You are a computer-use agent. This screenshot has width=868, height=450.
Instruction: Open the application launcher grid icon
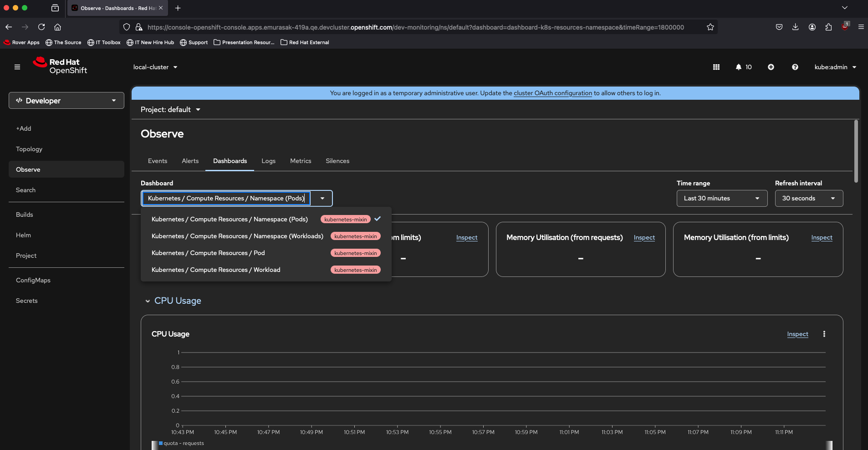[x=716, y=67]
